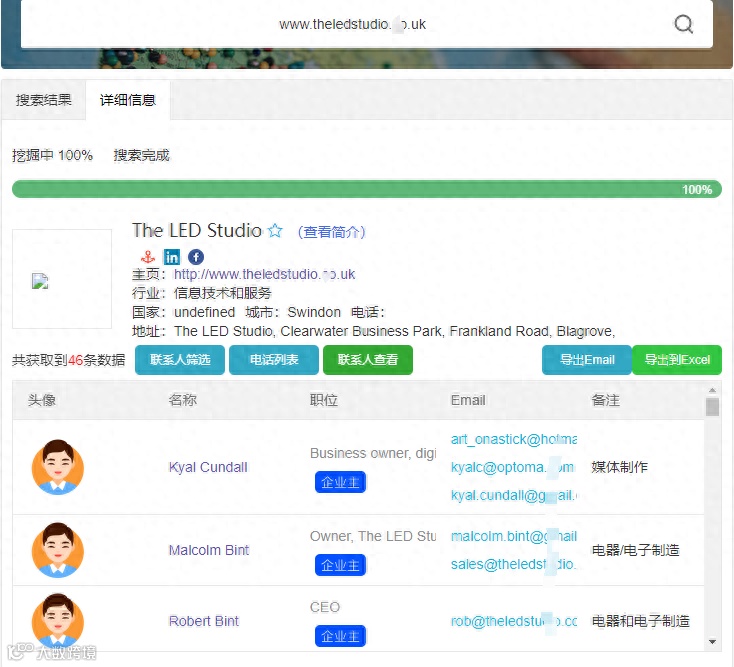Click the 'Business owner, digi' position text
The width and height of the screenshot is (734, 667).
pos(373,453)
